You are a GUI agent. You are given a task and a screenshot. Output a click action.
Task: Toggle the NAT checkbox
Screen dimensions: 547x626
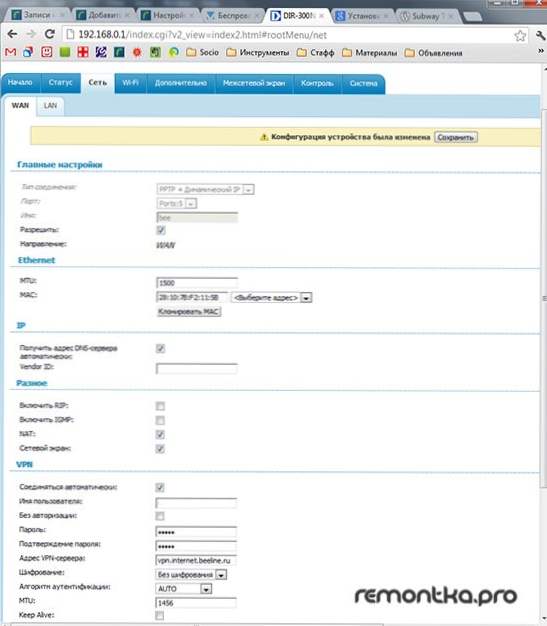coord(160,434)
